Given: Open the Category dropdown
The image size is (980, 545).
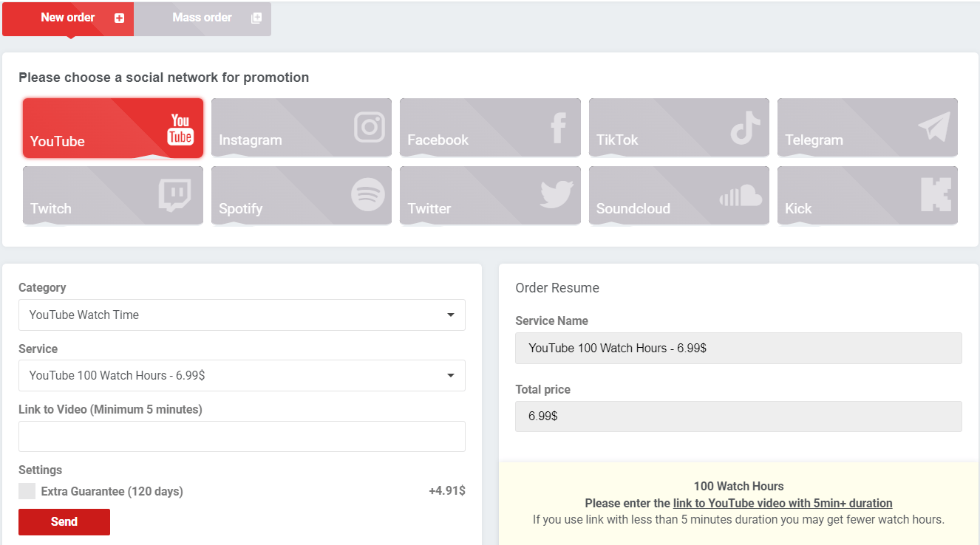Looking at the screenshot, I should point(242,315).
